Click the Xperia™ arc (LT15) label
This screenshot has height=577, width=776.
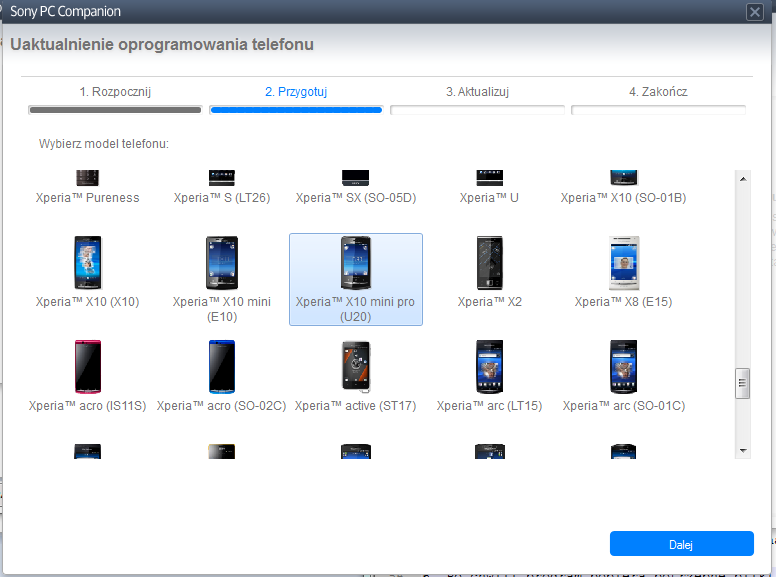pyautogui.click(x=489, y=406)
